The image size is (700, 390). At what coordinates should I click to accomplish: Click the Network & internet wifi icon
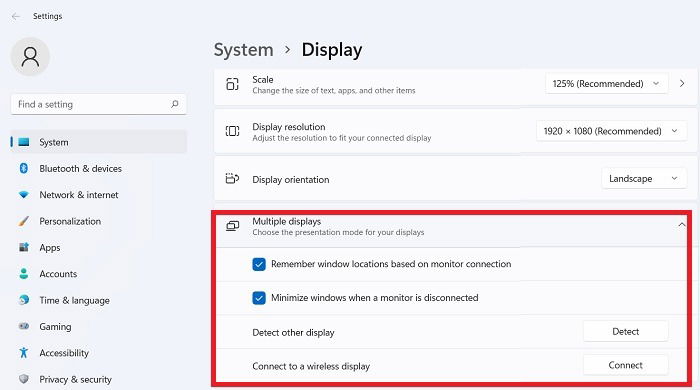(24, 195)
